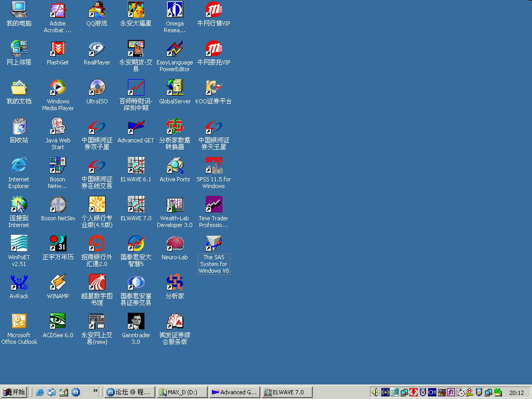Image resolution: width=532 pixels, height=399 pixels.
Task: Click the 超星数字图书馆 icon
Action: [x=97, y=283]
